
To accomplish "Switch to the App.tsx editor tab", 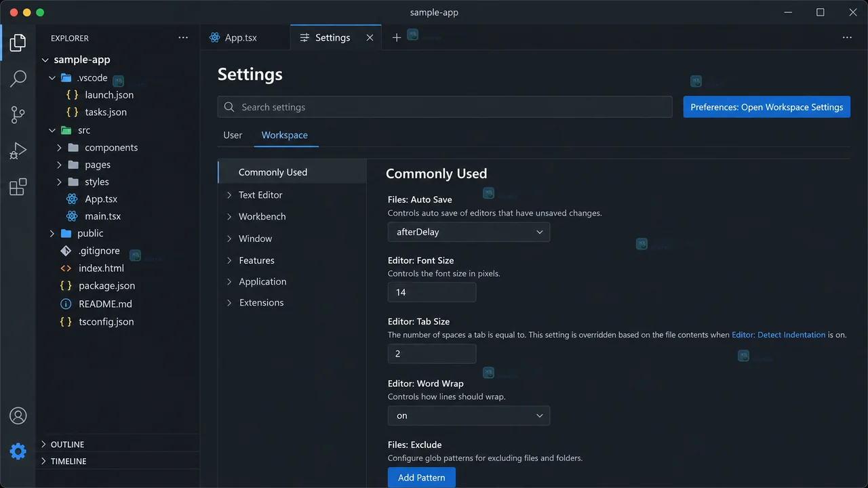I will 244,38.
